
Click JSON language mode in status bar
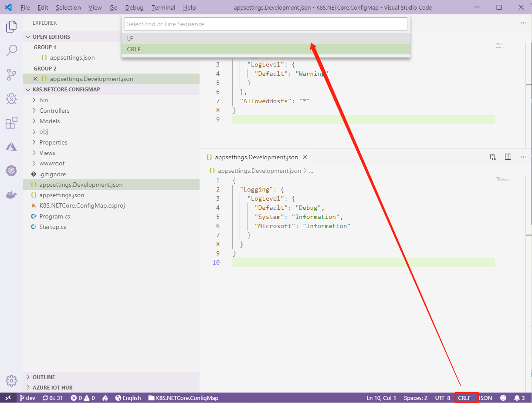(485, 398)
